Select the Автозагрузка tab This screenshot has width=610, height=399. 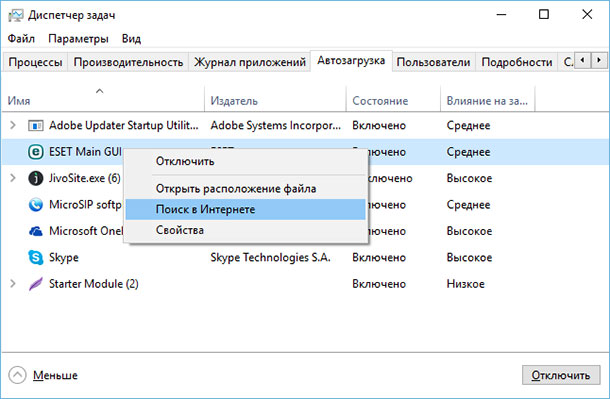click(351, 61)
